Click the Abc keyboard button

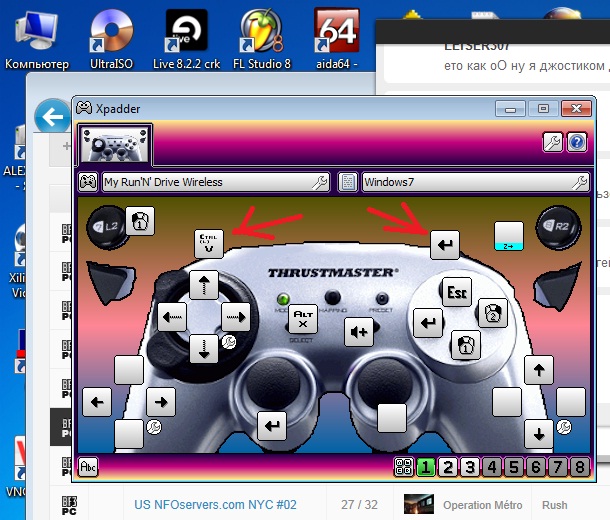(88, 467)
